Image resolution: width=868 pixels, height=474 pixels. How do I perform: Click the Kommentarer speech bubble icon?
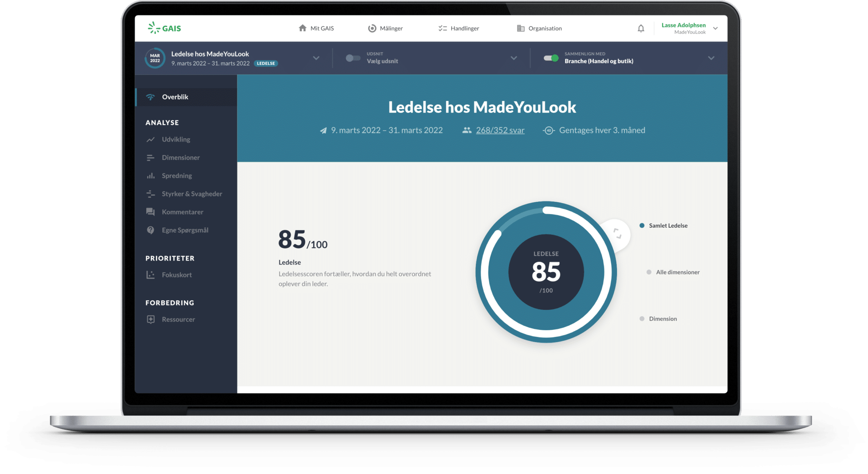pyautogui.click(x=150, y=212)
